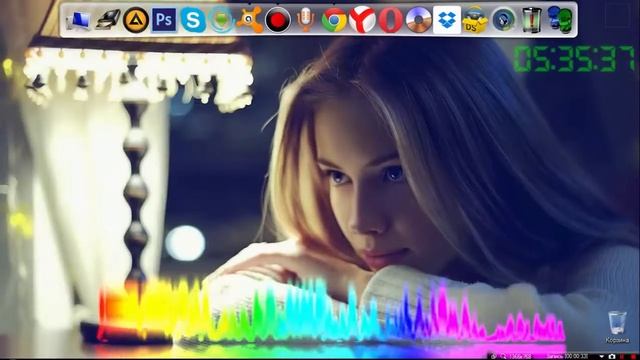Open Skype from the dock

(x=193, y=20)
